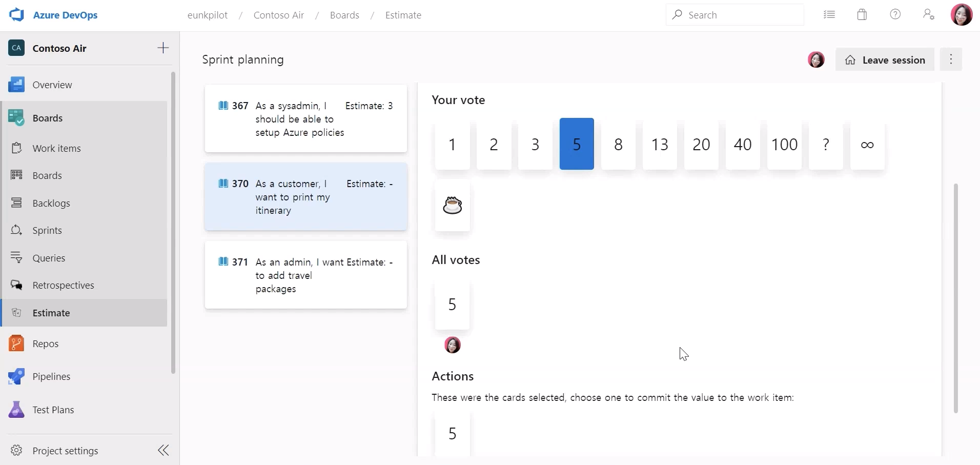This screenshot has height=465, width=980.
Task: Click book icon on item 370
Action: point(223,184)
